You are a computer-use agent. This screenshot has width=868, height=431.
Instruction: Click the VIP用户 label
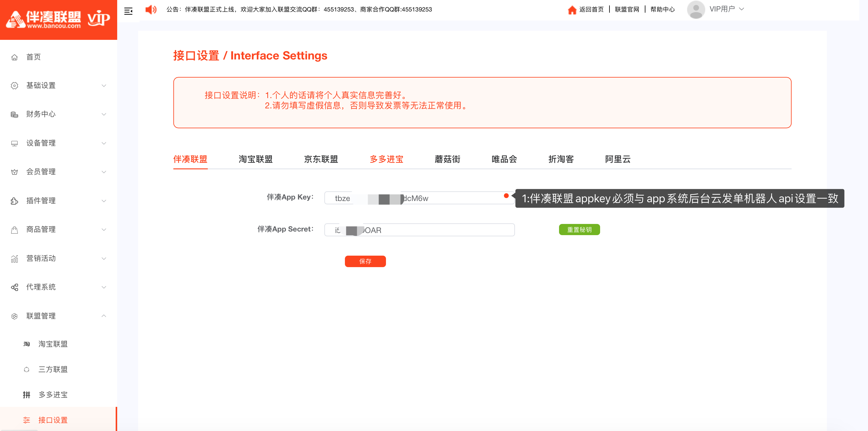click(x=722, y=9)
